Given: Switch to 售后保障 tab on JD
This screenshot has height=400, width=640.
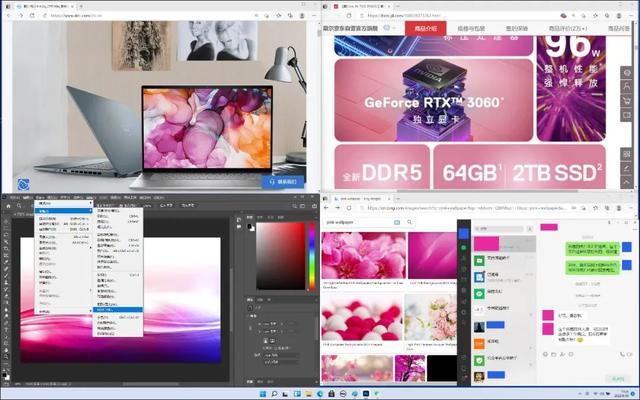Looking at the screenshot, I should tap(517, 28).
